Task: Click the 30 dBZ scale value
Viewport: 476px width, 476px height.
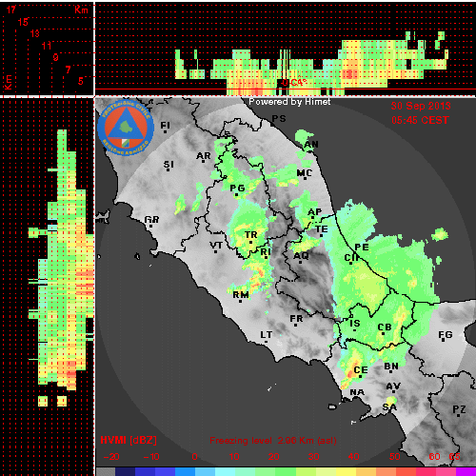Action: tap(313, 457)
